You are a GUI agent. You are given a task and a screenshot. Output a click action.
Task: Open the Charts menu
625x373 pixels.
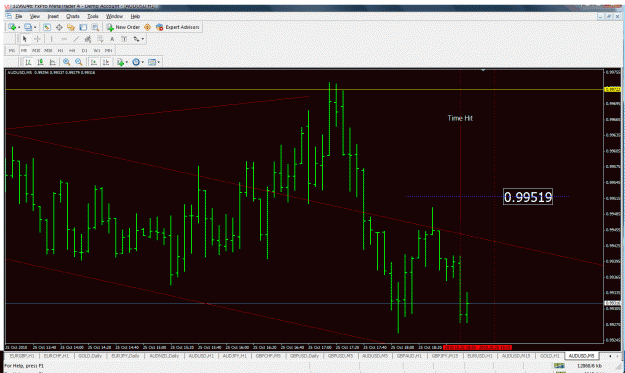(x=73, y=16)
